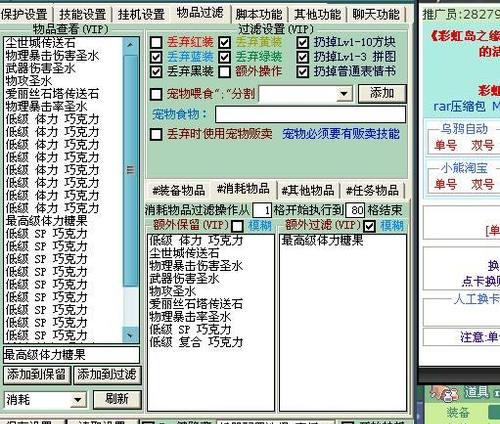Click 单号 under 乌鸦自动 in the side window
Viewport: 500px width, 424px height.
pos(445,145)
